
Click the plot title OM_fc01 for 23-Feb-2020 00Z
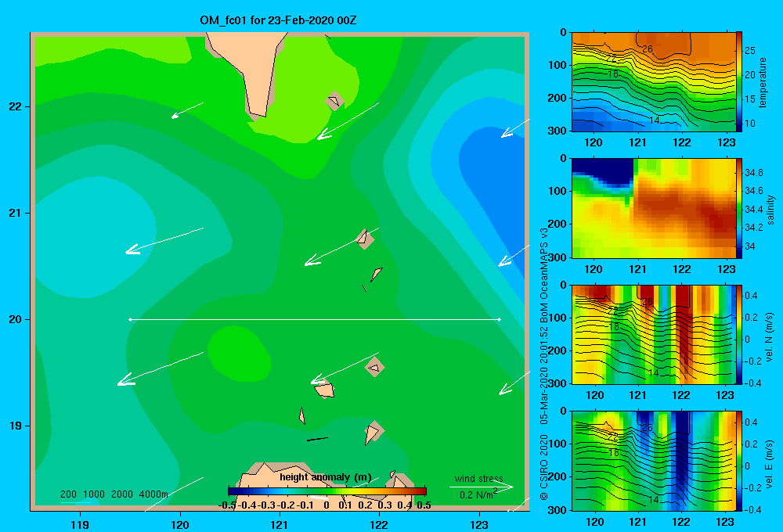click(x=278, y=20)
